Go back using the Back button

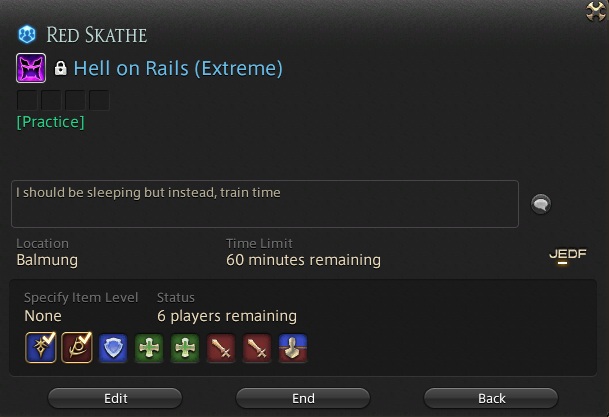[491, 398]
